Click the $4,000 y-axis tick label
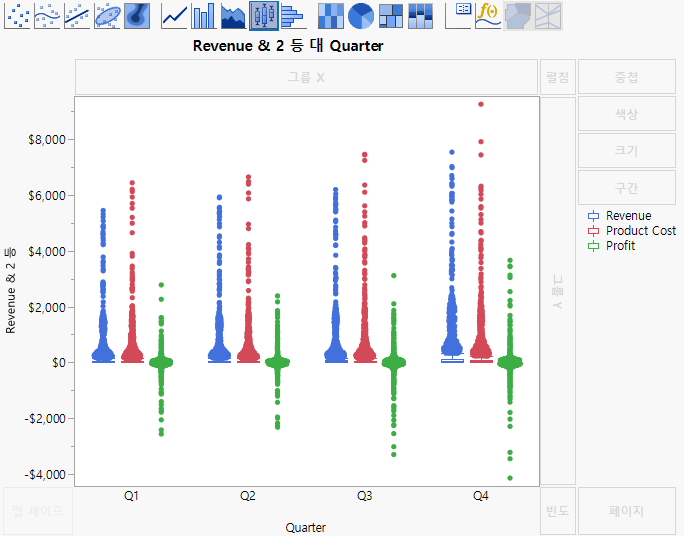The width and height of the screenshot is (684, 536). 47,251
